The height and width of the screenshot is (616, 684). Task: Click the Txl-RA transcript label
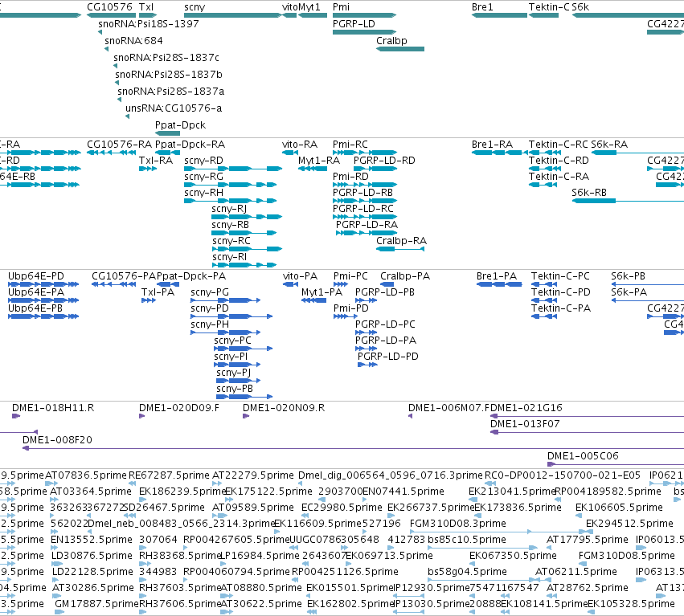coord(156,161)
